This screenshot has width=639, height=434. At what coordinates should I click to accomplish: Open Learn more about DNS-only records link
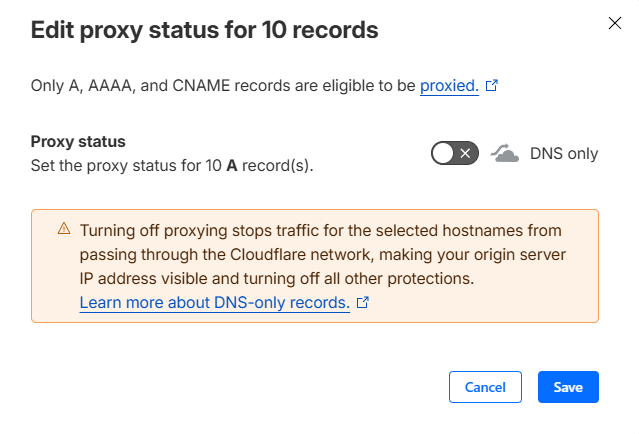(214, 301)
